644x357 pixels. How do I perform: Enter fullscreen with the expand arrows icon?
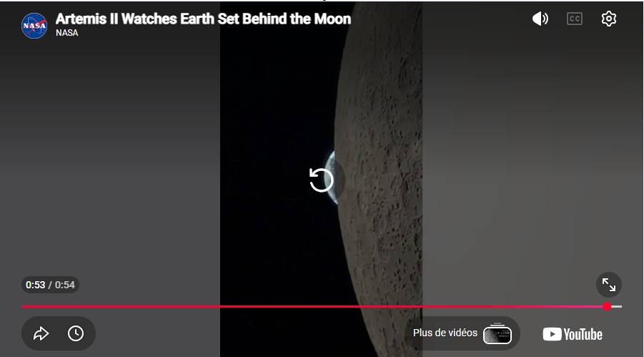609,285
